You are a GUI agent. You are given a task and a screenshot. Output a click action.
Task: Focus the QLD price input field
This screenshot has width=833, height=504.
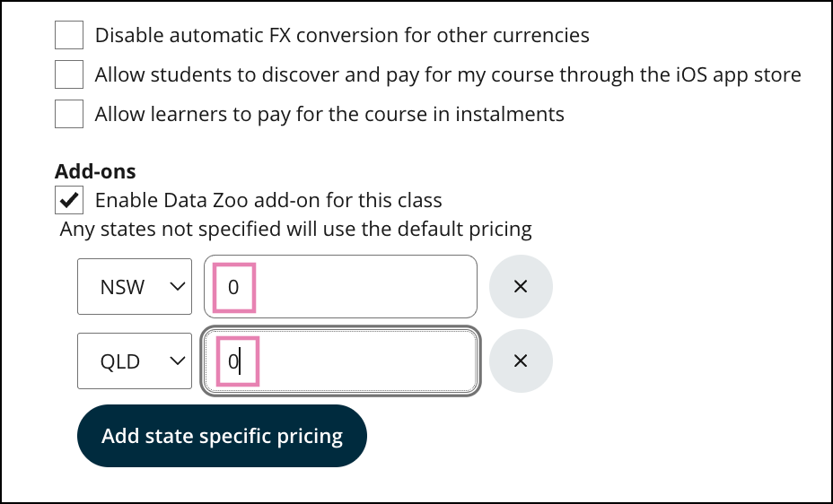point(359,361)
